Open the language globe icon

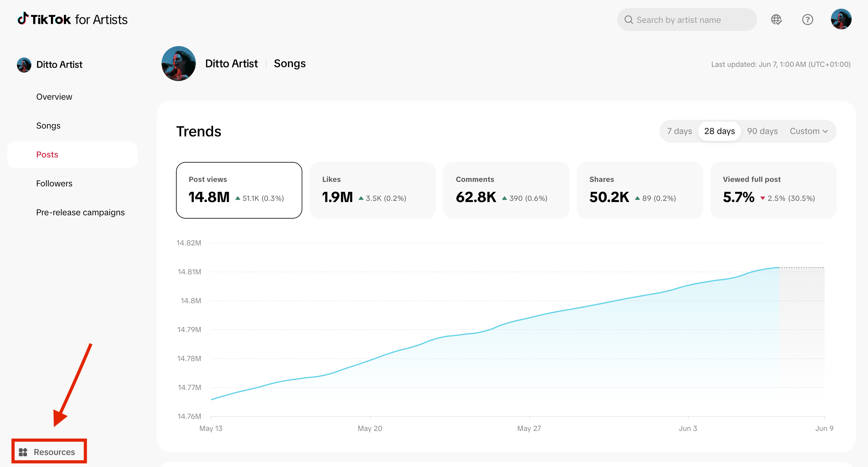point(776,20)
